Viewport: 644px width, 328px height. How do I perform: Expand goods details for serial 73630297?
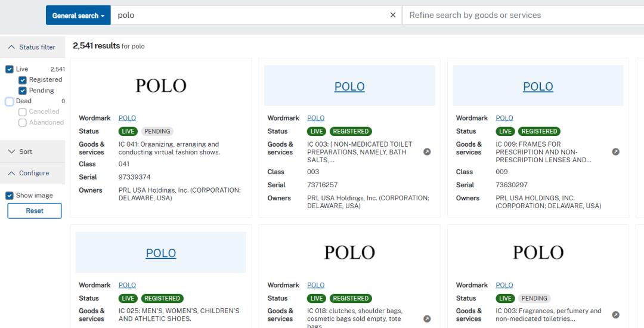tap(615, 152)
